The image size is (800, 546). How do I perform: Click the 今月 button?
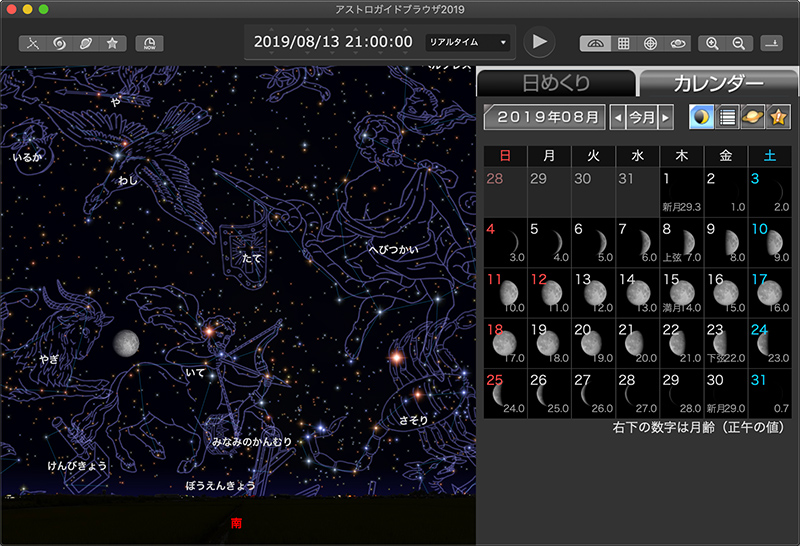pyautogui.click(x=641, y=116)
